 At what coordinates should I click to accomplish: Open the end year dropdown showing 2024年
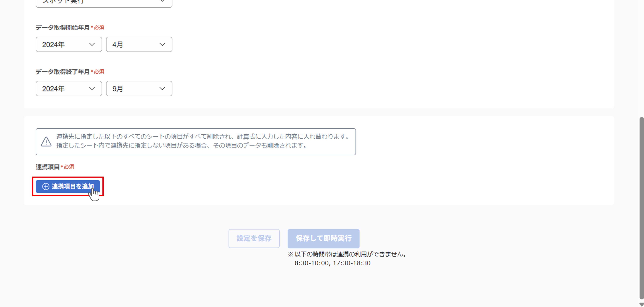click(68, 88)
